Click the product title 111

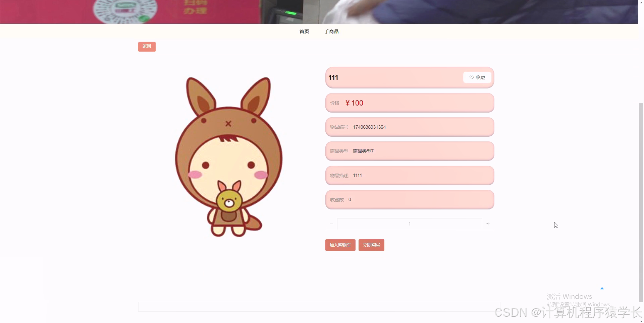[333, 77]
